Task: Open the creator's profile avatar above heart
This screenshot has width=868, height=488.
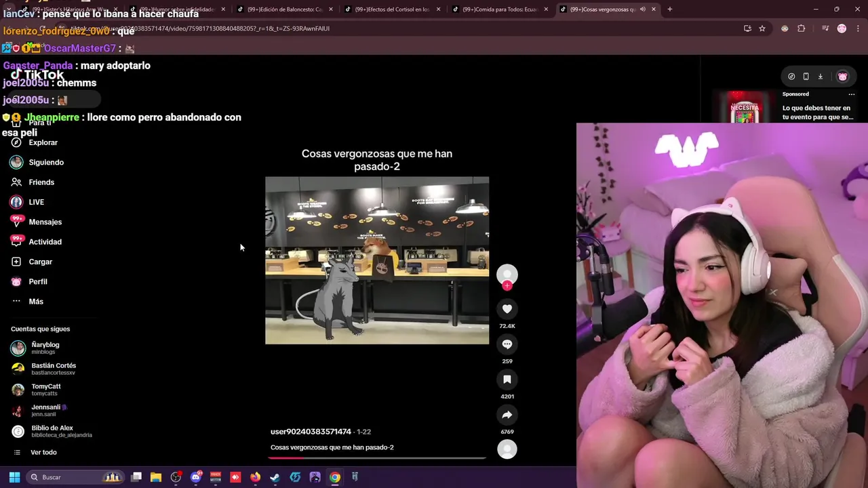Action: click(507, 274)
